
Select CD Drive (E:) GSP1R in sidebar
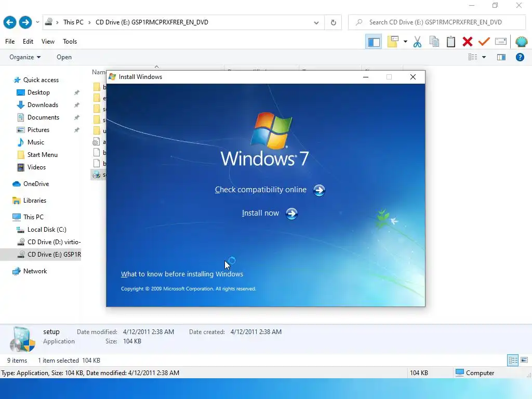coord(41,255)
